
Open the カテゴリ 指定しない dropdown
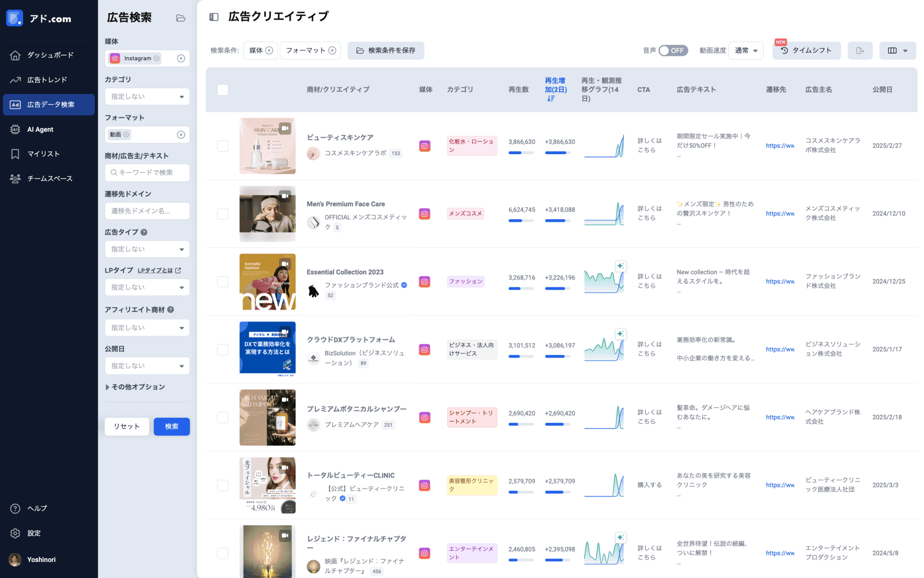pyautogui.click(x=147, y=96)
